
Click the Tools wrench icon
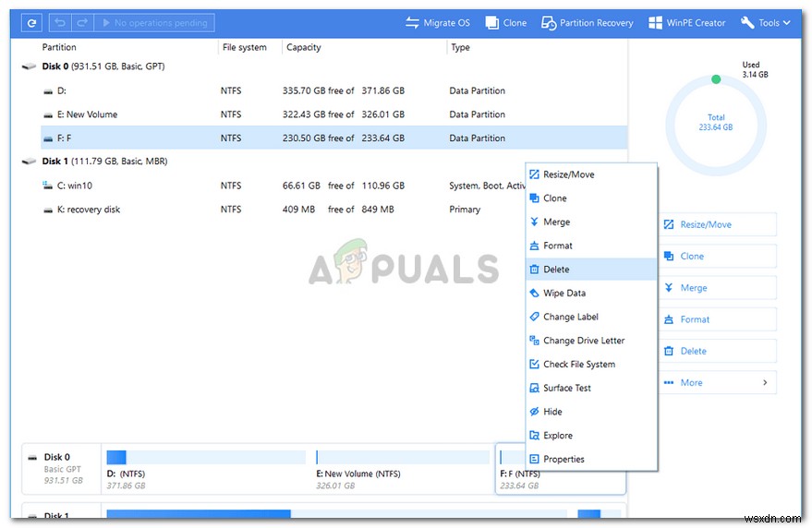[747, 23]
